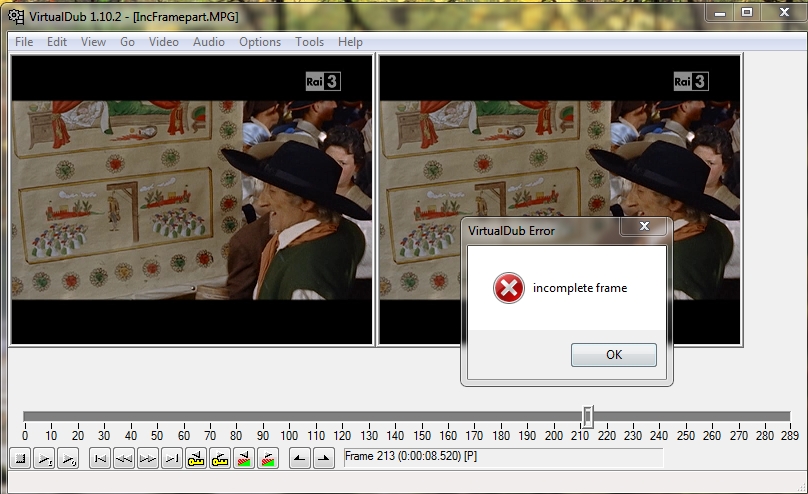Play the input video preview

pyautogui.click(x=44, y=458)
